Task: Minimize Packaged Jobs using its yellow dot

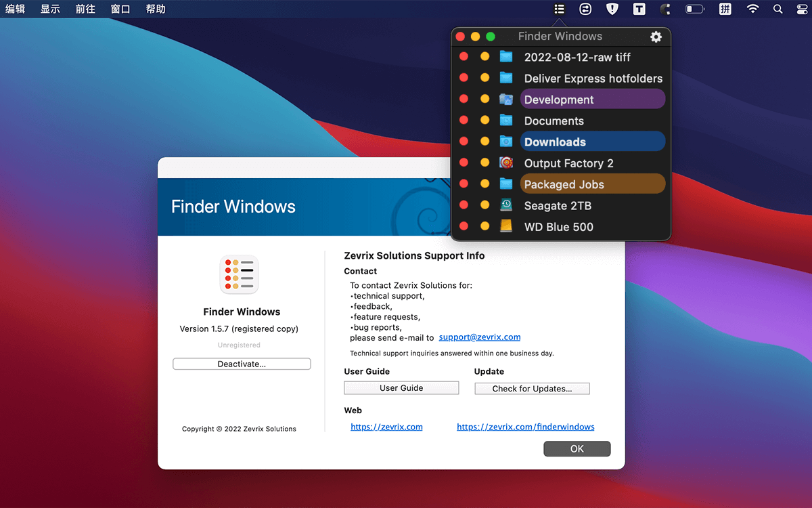Action: point(484,184)
